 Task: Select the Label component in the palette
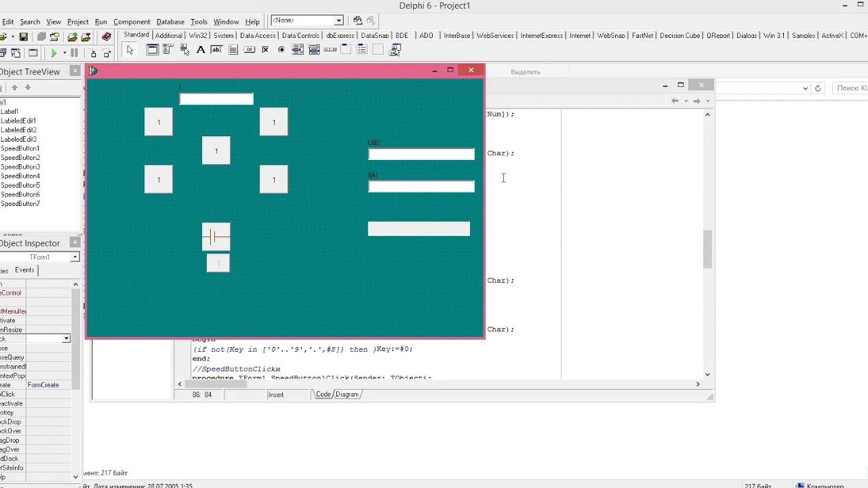[201, 49]
